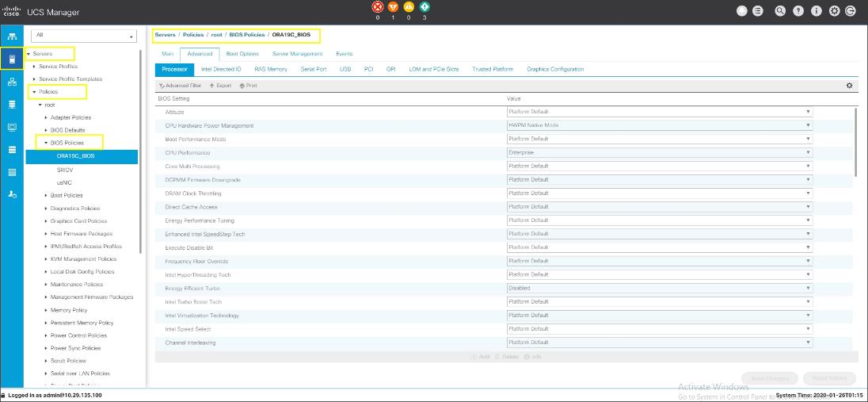868x402 pixels.
Task: Click Advanced Filter in the table toolbar
Action: click(180, 86)
